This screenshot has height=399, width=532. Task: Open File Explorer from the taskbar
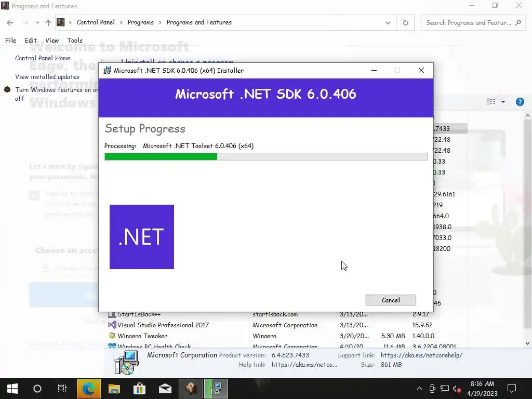pyautogui.click(x=114, y=389)
